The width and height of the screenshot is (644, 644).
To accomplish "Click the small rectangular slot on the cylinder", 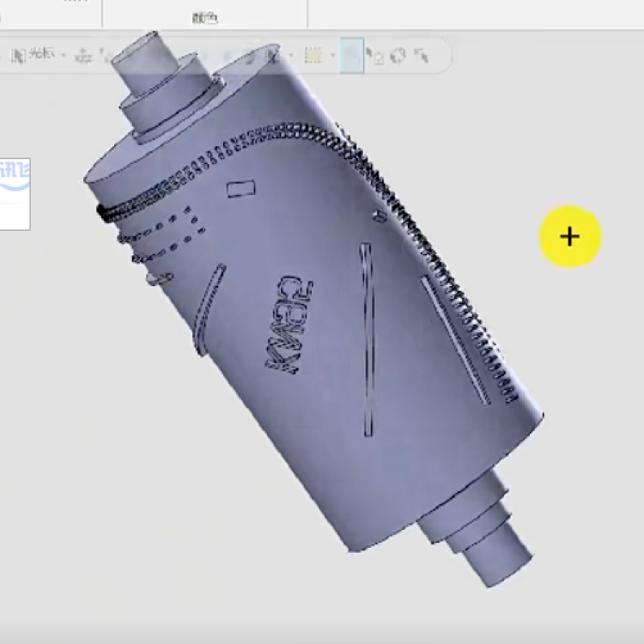I will [241, 187].
